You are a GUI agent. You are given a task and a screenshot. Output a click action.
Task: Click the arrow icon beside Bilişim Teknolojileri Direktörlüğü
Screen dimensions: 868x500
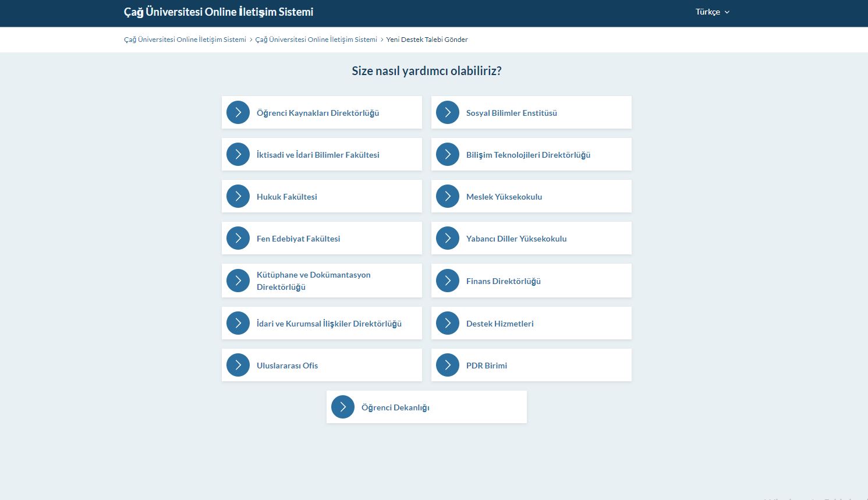pos(448,154)
